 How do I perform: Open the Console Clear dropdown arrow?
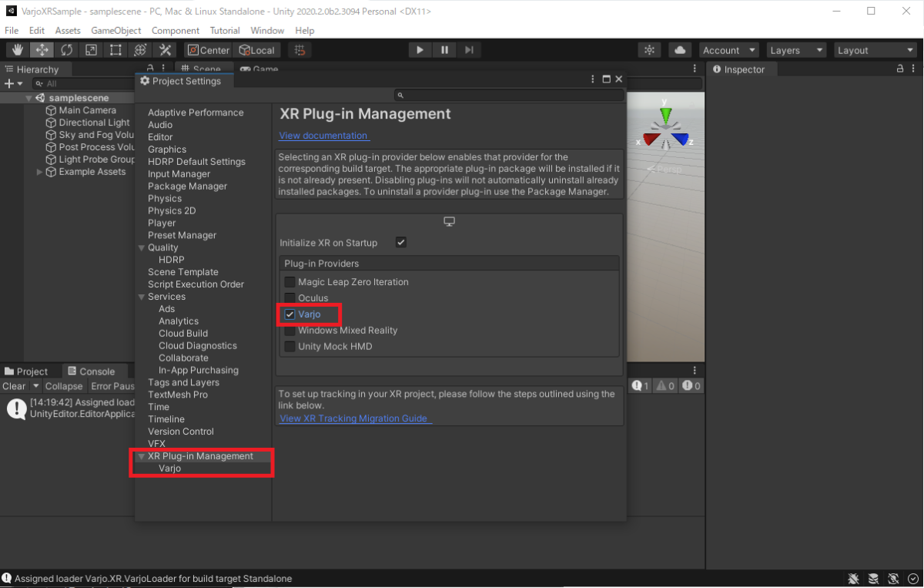(35, 386)
